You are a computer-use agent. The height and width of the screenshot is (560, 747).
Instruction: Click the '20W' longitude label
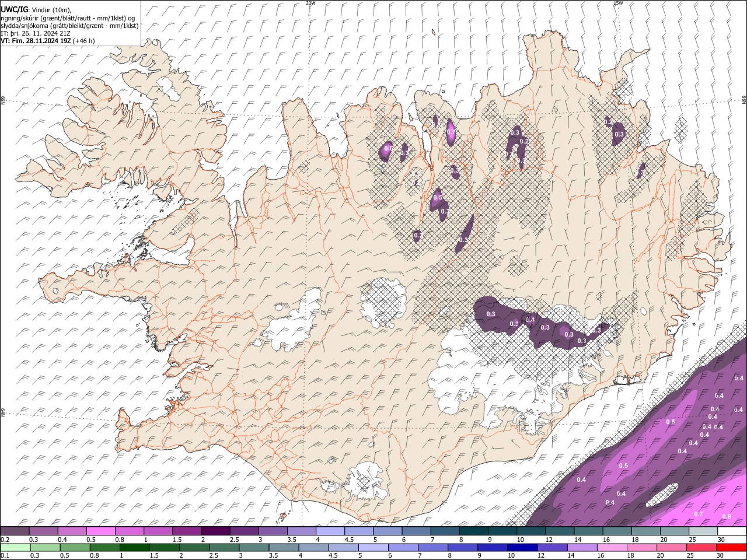(310, 3)
